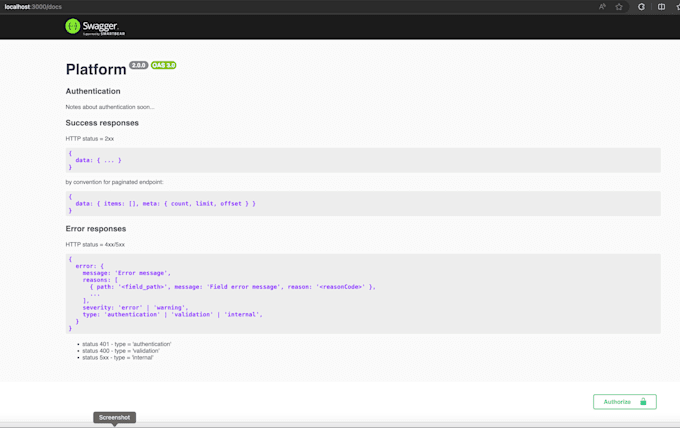This screenshot has height=428, width=680.
Task: Select the Error responses heading
Action: 96,229
